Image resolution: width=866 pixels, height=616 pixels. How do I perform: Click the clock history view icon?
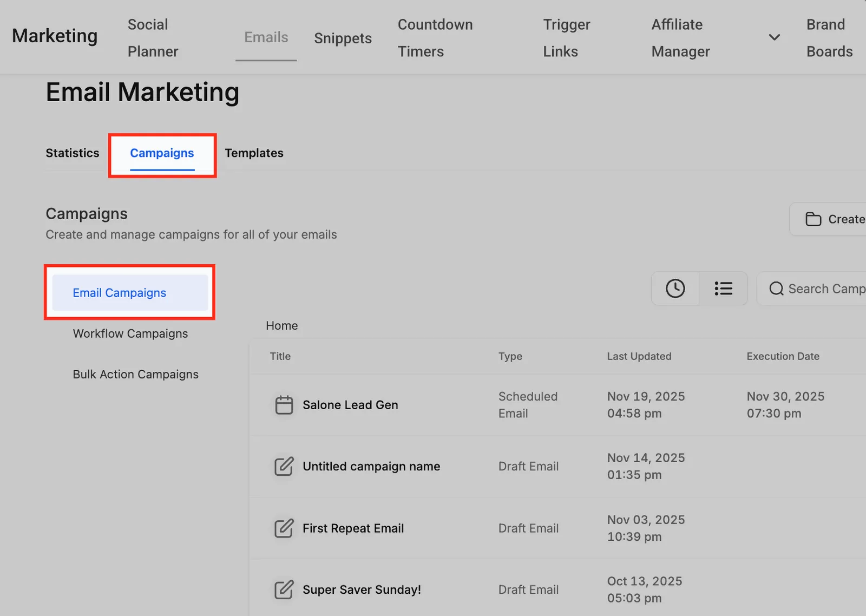(x=675, y=289)
